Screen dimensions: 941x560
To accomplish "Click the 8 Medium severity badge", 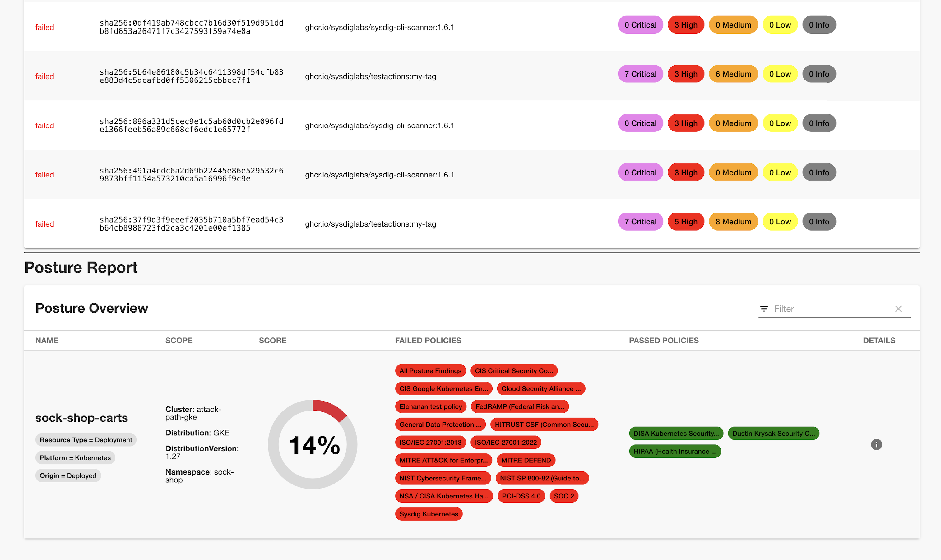I will (x=733, y=222).
